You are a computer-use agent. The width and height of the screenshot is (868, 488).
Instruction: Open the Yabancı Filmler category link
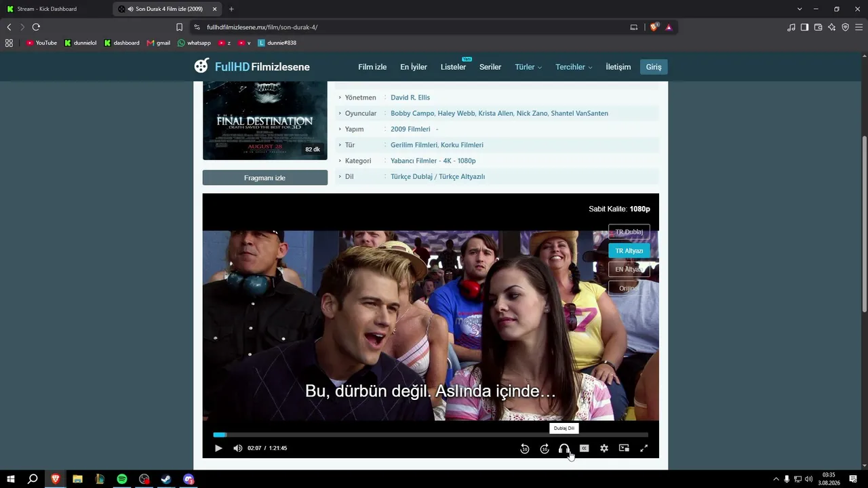coord(414,161)
